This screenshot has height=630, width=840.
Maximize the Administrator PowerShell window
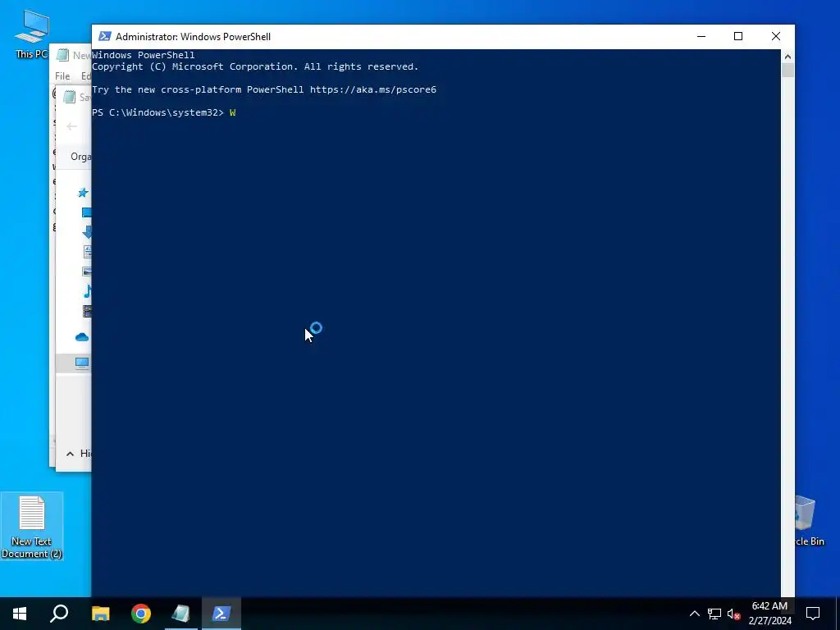[738, 36]
